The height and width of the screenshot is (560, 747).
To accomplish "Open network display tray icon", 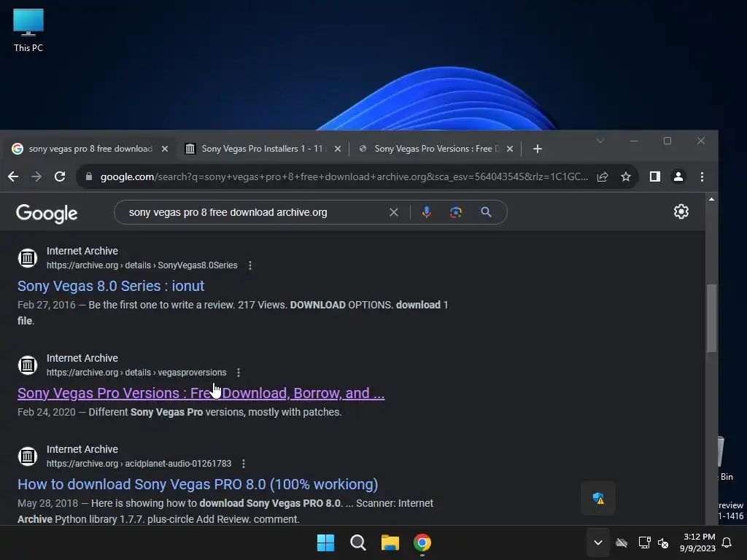I will coord(645,542).
